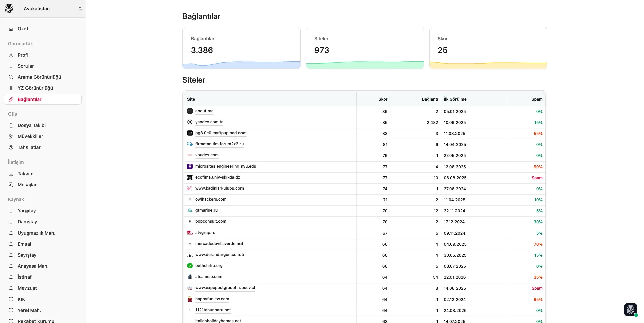Click the Siteler card showing 973
Viewport: 644px width, 323px height.
[365, 47]
